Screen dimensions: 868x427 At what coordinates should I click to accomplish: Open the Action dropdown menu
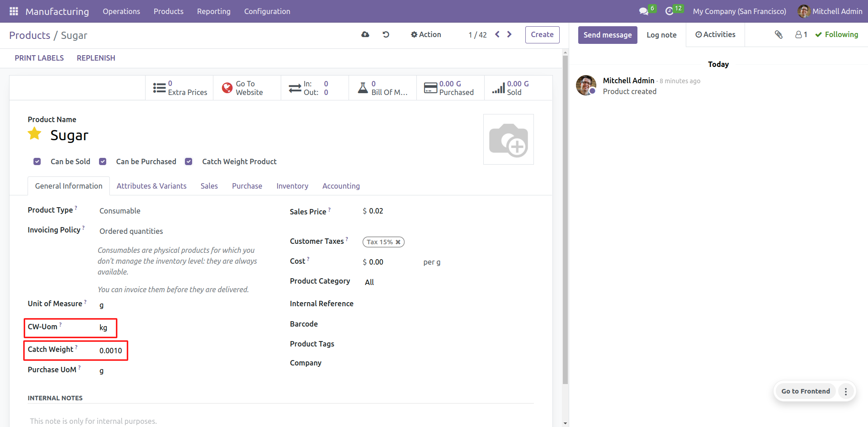pyautogui.click(x=425, y=34)
